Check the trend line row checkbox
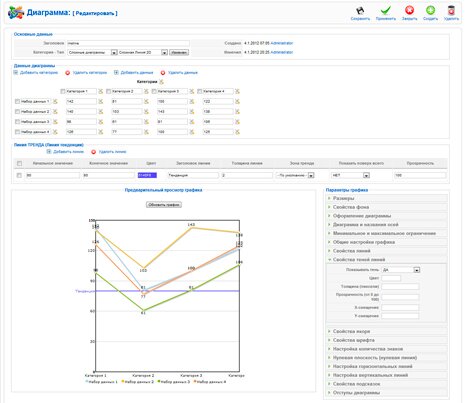Screen dimensions: 465x403 19,175
